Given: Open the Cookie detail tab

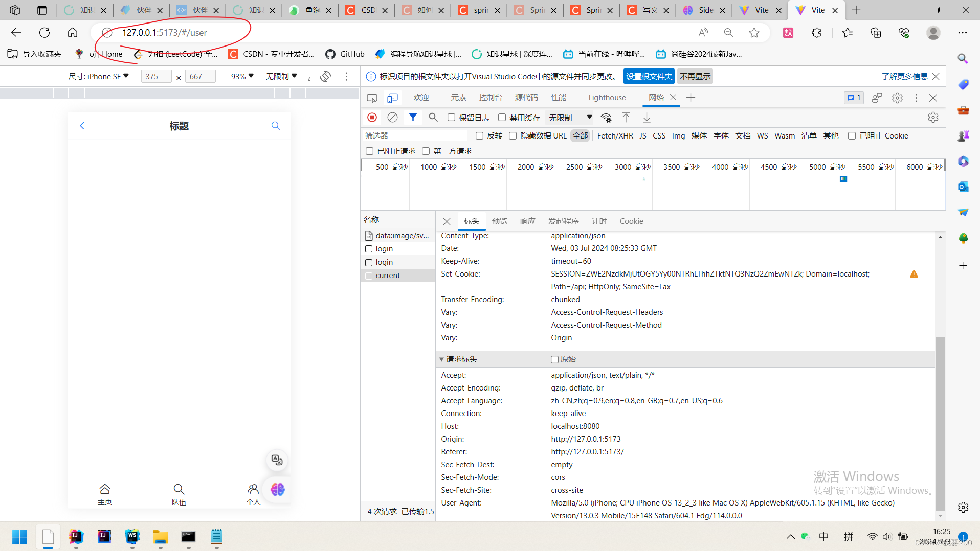Looking at the screenshot, I should pyautogui.click(x=631, y=221).
